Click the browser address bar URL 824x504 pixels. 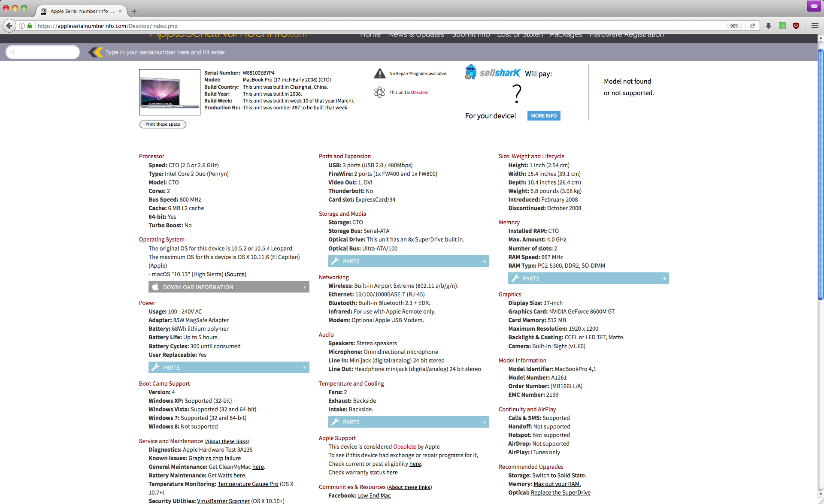tap(108, 26)
